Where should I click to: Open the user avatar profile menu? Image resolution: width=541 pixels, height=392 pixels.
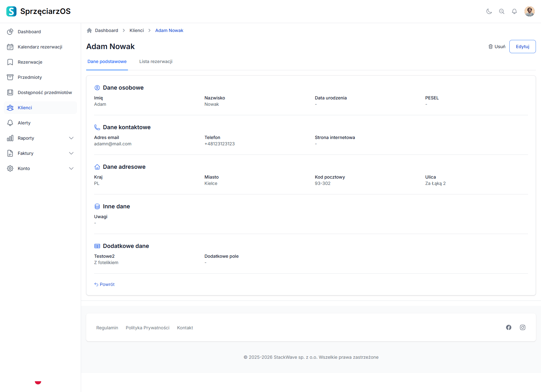[529, 11]
